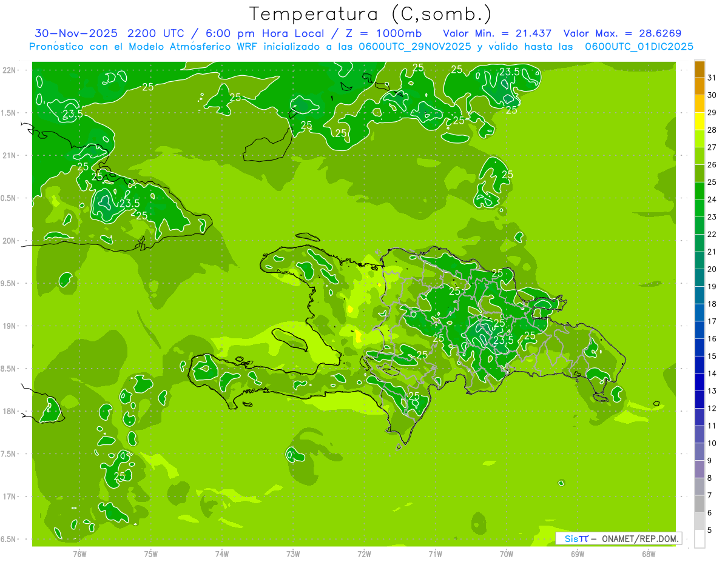Select the '0600UTC_01DIC2025' validity timestamp
Viewport: 728px width, 562px height.
coord(639,47)
